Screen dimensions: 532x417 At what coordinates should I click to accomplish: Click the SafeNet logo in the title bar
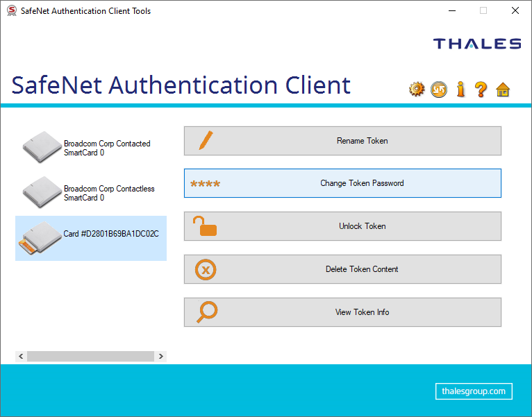(x=12, y=11)
